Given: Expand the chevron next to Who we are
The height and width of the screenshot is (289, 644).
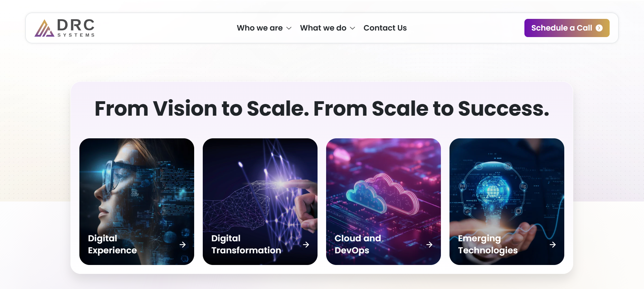Looking at the screenshot, I should [289, 28].
